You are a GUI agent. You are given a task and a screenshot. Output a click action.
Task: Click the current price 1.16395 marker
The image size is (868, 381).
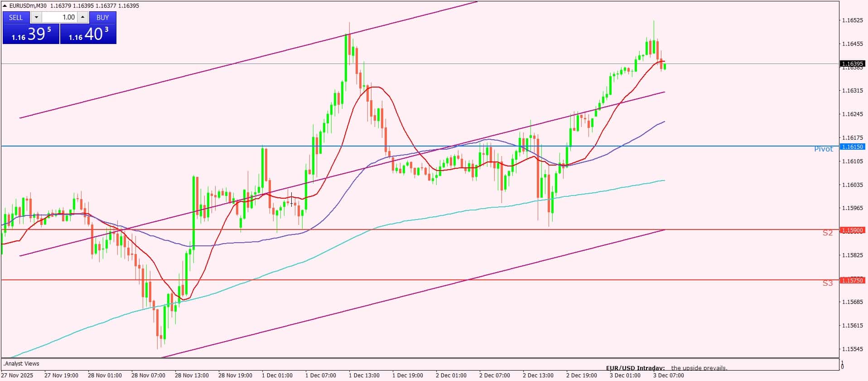tap(852, 64)
